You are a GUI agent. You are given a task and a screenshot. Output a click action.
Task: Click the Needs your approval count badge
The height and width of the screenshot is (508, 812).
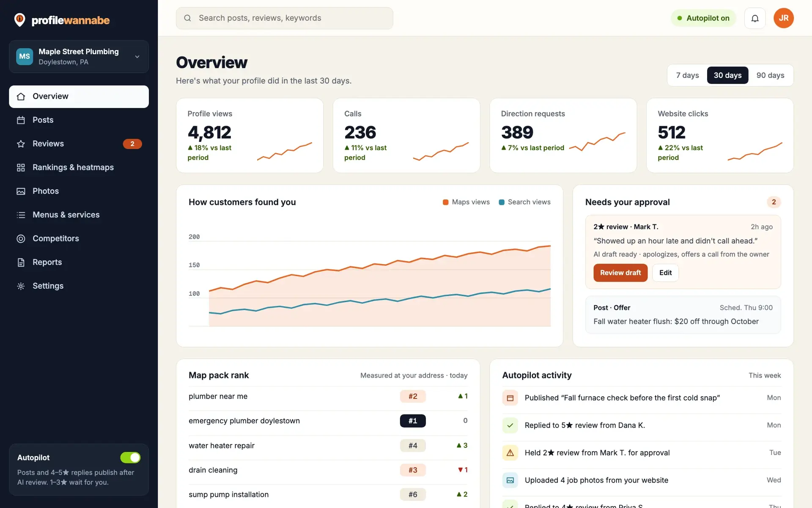click(x=774, y=202)
